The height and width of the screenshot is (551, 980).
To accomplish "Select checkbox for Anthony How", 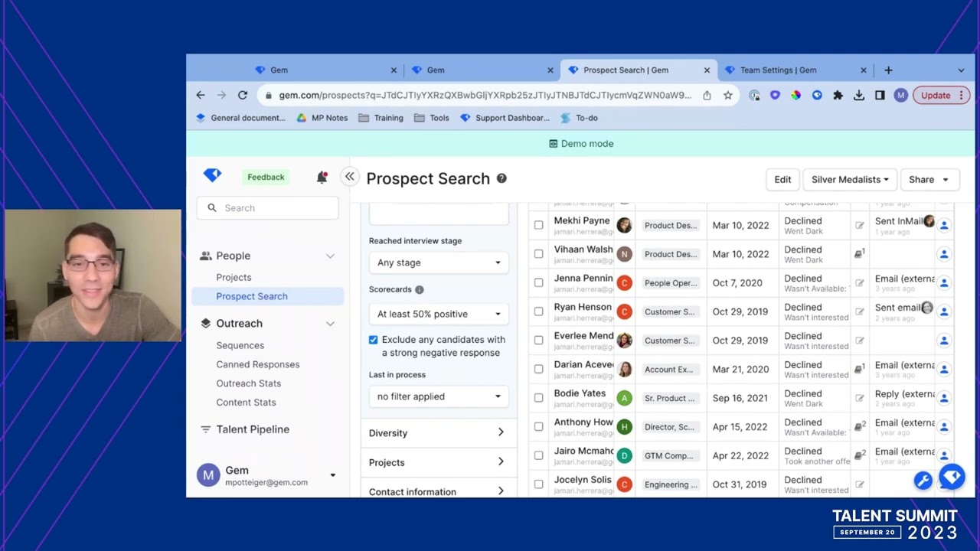I will [538, 426].
